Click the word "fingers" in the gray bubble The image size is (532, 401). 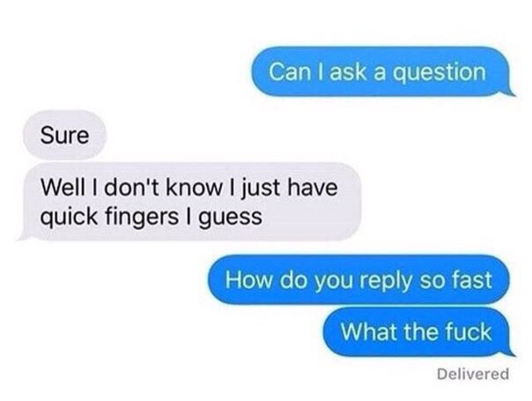point(140,218)
